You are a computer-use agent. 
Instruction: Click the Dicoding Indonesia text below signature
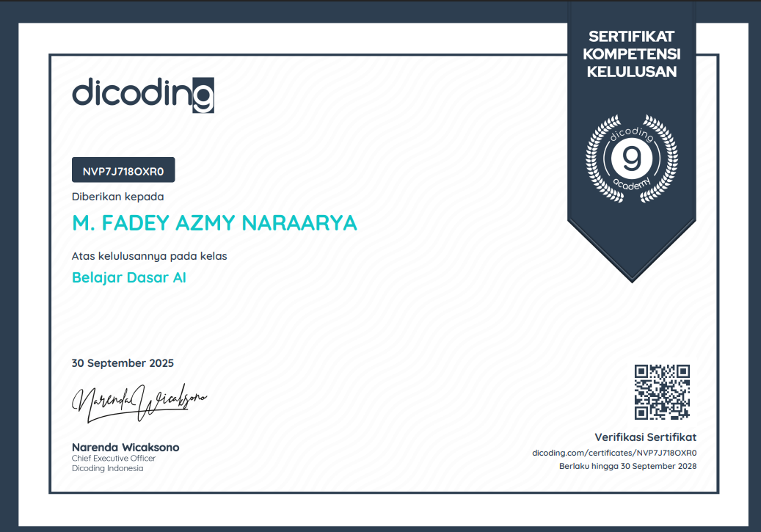(x=108, y=468)
